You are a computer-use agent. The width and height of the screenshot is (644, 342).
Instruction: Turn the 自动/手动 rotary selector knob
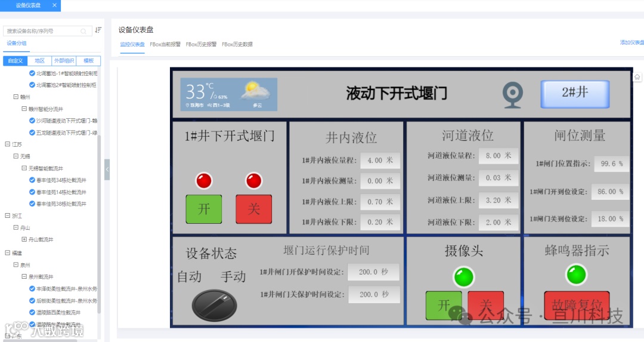[x=214, y=305]
